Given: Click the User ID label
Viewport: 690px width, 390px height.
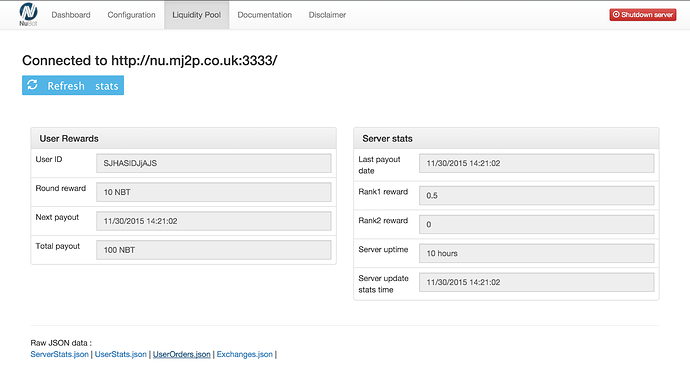Looking at the screenshot, I should pyautogui.click(x=49, y=159).
